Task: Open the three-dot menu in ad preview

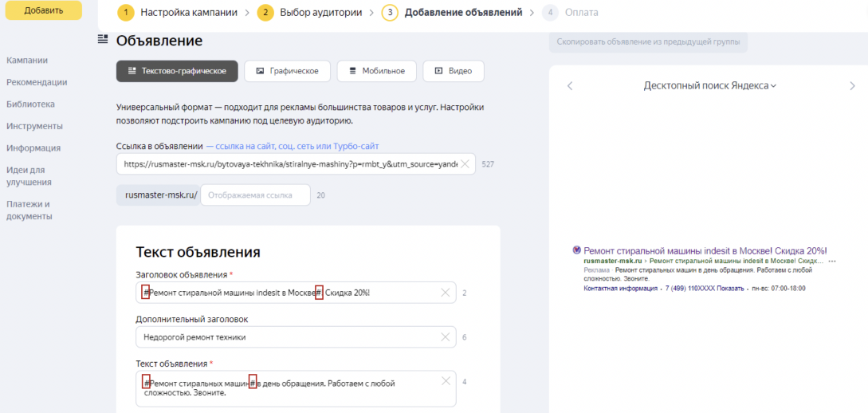Action: pyautogui.click(x=832, y=261)
